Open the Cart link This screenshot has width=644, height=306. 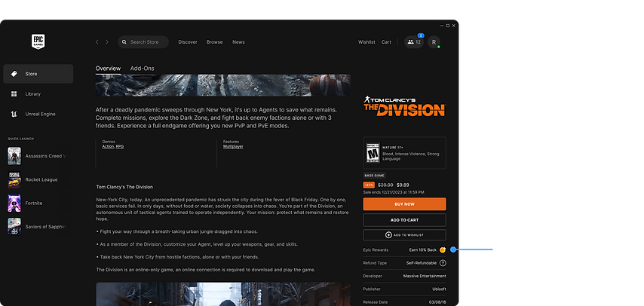click(386, 42)
